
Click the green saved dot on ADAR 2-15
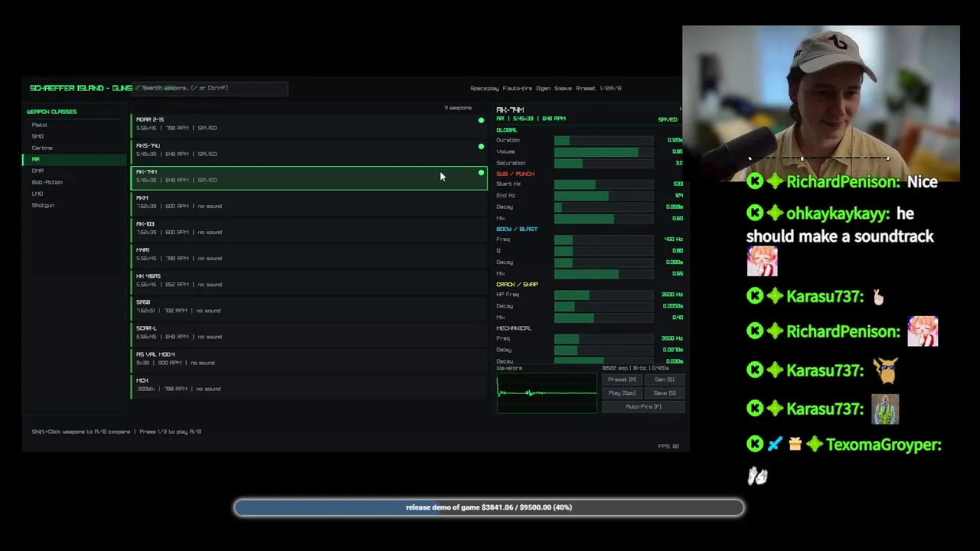click(x=481, y=120)
